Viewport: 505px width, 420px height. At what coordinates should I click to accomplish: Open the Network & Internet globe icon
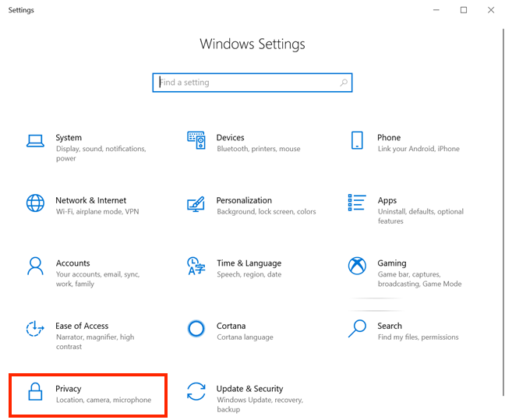point(35,203)
